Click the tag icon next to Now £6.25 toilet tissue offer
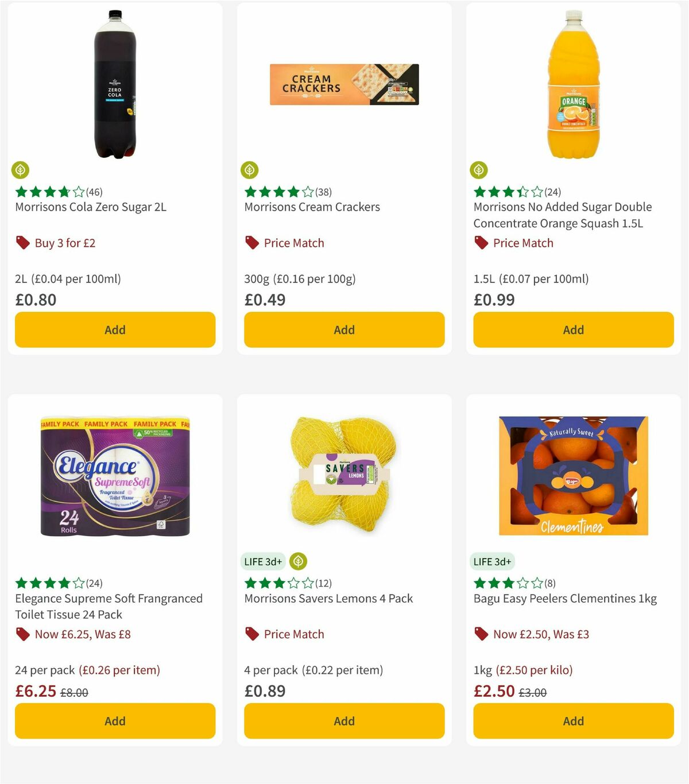Viewport: 689px width, 784px height. click(22, 634)
